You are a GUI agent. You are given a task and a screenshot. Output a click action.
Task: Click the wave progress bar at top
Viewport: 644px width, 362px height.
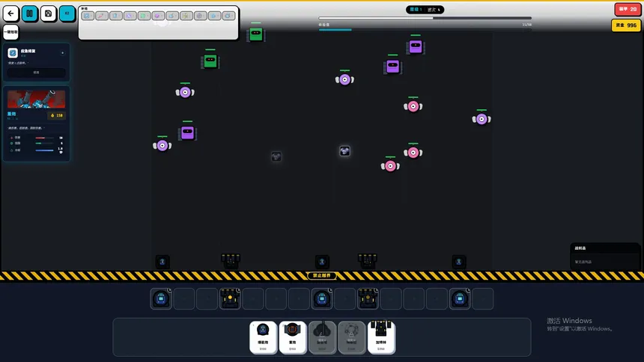click(425, 18)
